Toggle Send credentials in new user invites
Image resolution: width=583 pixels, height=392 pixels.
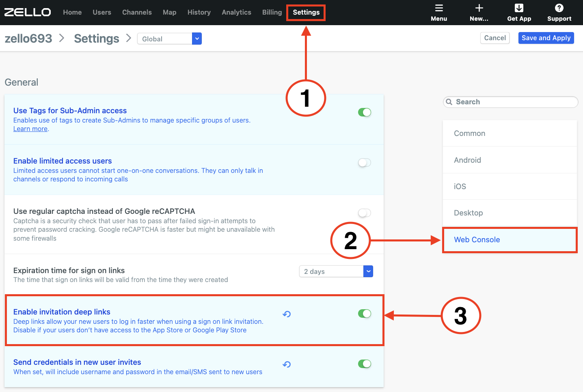[x=365, y=364]
